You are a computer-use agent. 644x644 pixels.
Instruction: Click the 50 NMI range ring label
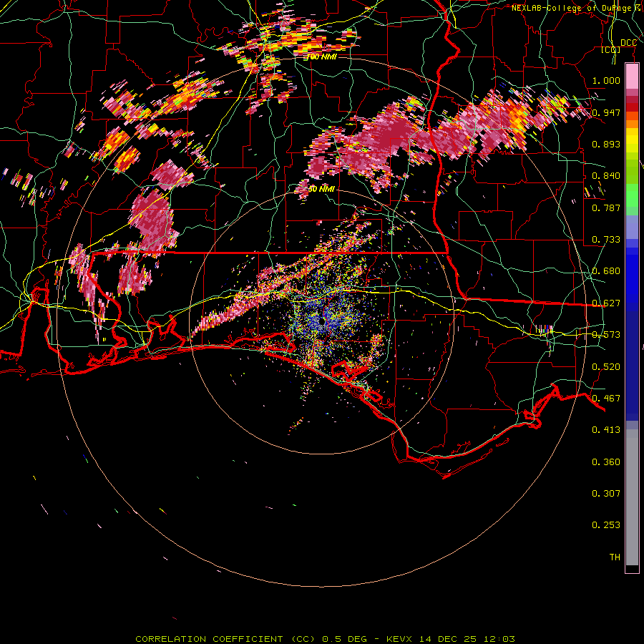tap(322, 189)
